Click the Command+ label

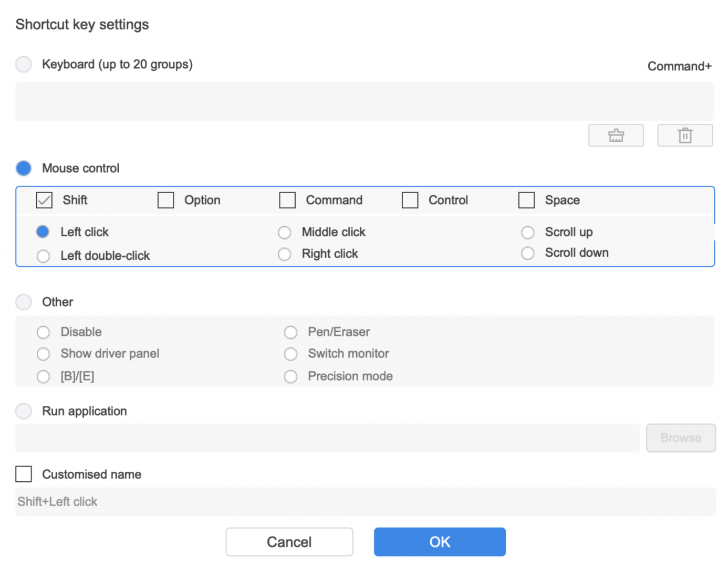679,66
